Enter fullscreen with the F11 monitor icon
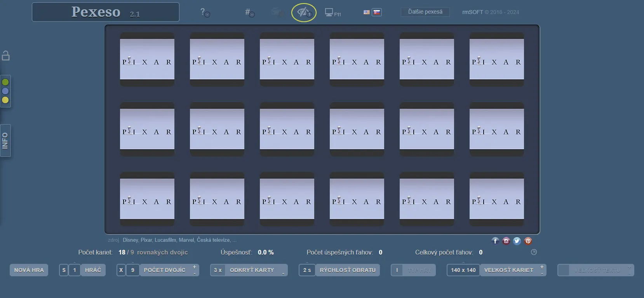 (x=332, y=13)
